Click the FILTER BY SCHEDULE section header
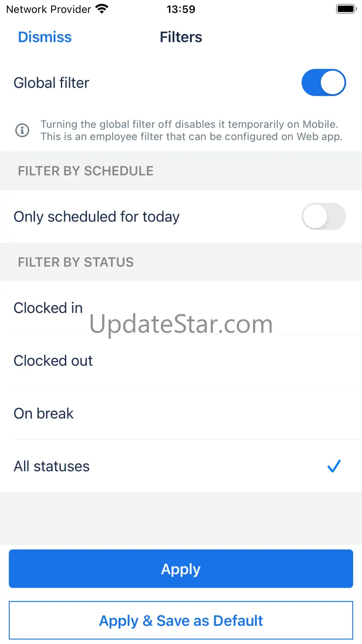362x644 pixels. [x=85, y=171]
